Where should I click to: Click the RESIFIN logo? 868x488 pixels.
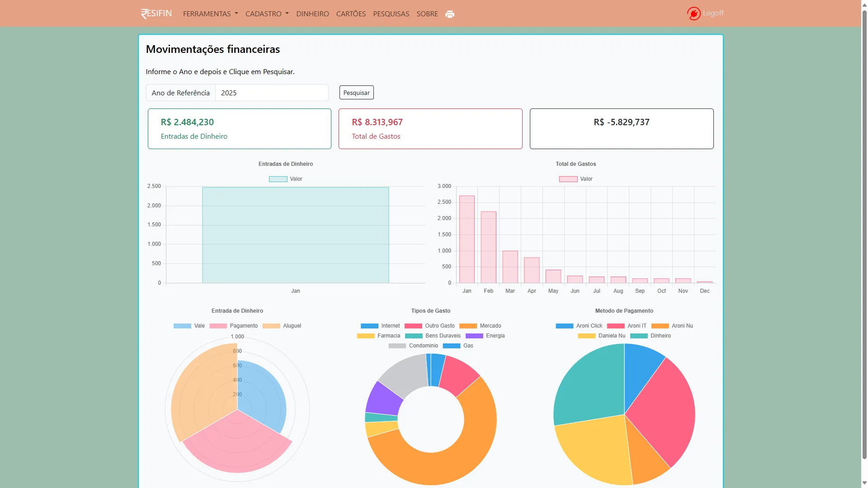156,14
